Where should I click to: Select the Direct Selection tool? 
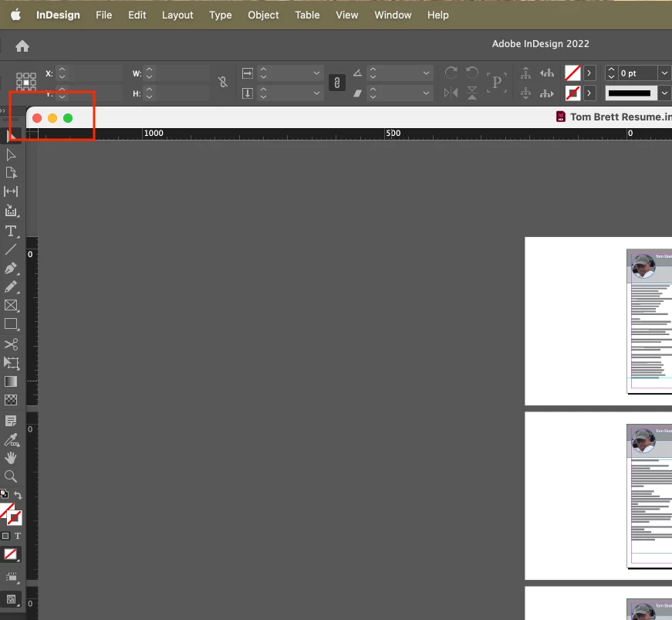point(11,154)
